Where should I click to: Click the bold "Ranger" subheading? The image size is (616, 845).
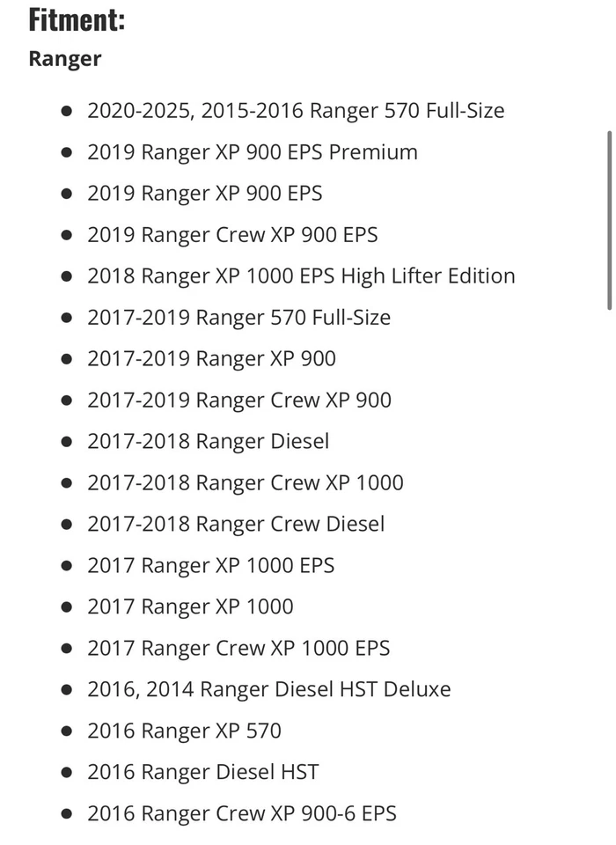(x=65, y=59)
